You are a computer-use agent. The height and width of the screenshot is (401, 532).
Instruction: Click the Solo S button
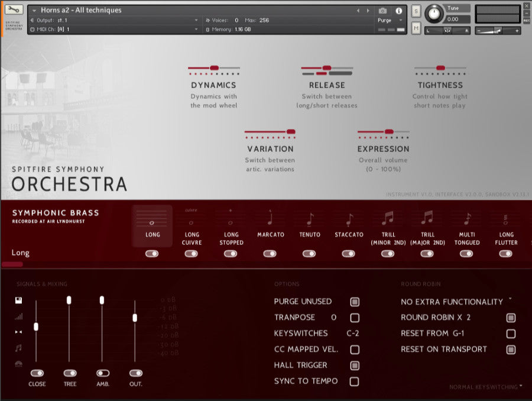416,12
